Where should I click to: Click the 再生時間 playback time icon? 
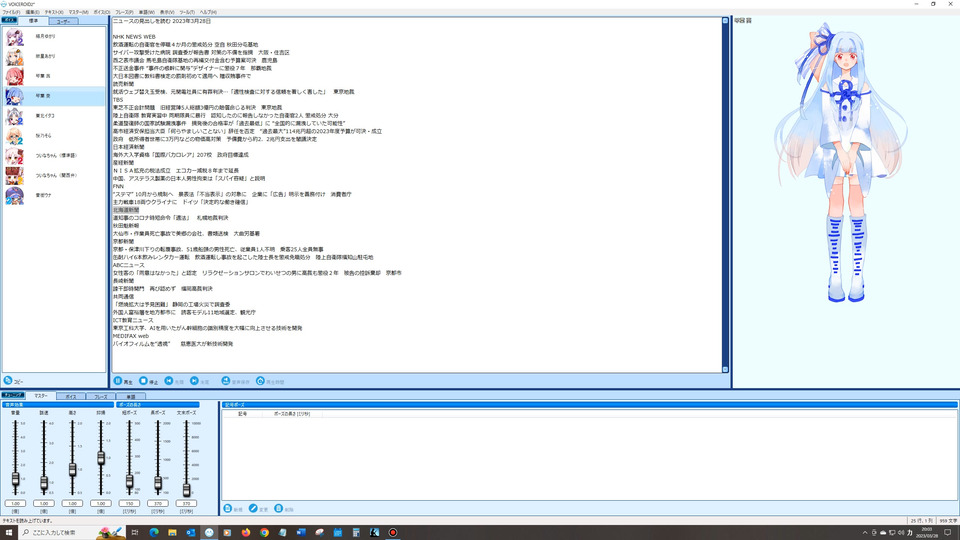[x=260, y=381]
